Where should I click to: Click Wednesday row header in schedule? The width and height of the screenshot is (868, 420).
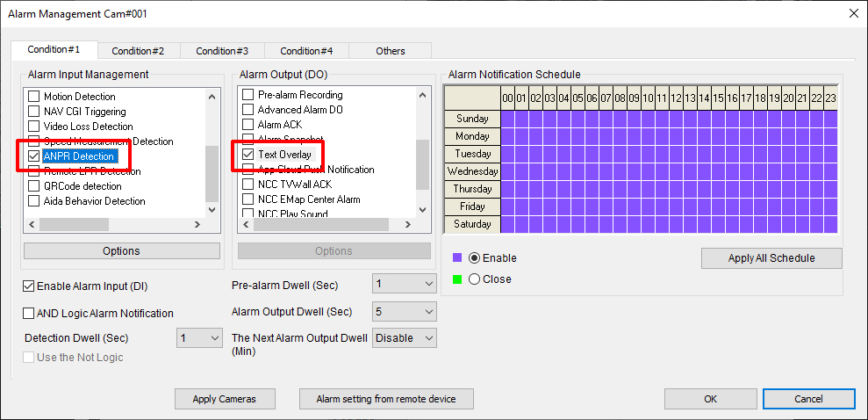(472, 171)
